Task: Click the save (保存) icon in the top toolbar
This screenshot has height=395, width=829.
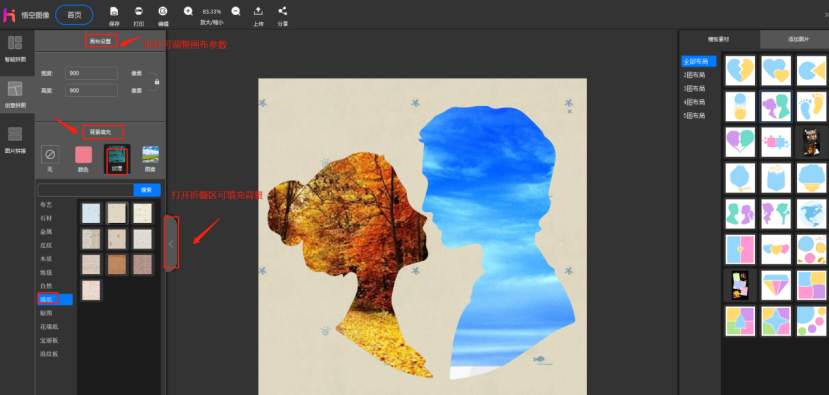Action: tap(114, 11)
